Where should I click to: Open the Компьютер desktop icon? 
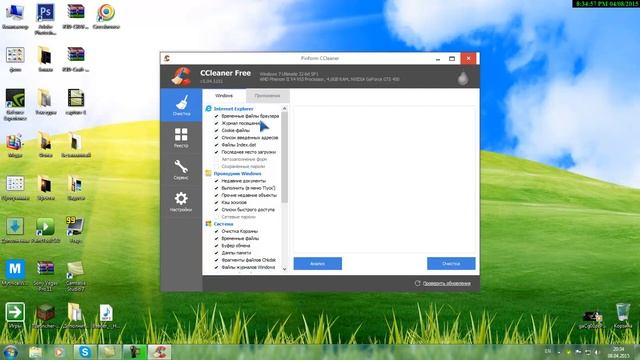(x=15, y=16)
